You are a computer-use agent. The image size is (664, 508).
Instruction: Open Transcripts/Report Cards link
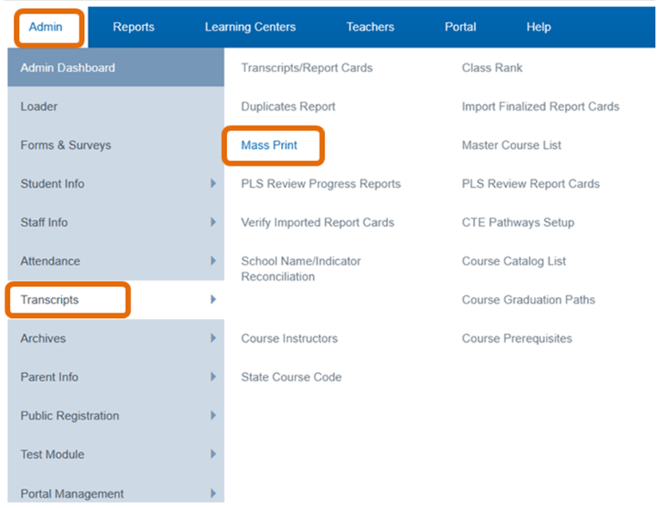(x=306, y=68)
